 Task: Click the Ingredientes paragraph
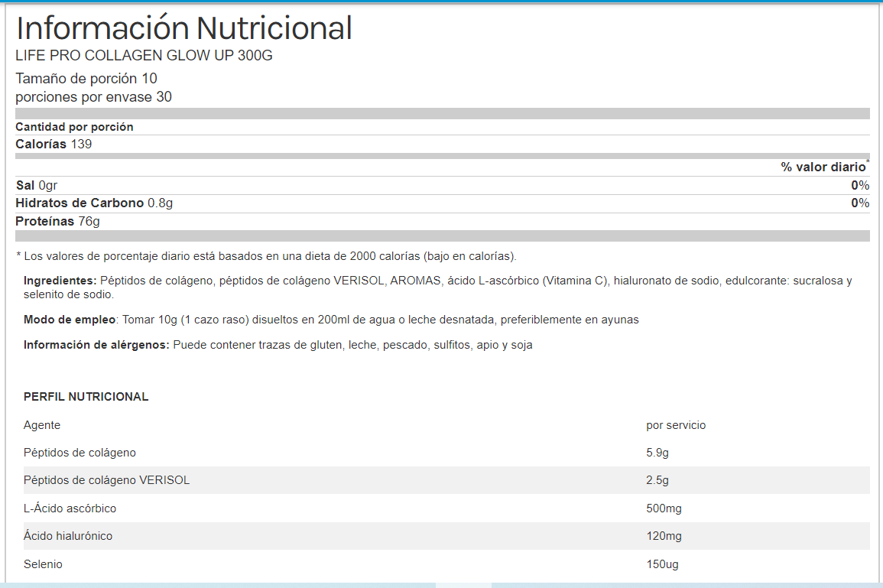437,288
